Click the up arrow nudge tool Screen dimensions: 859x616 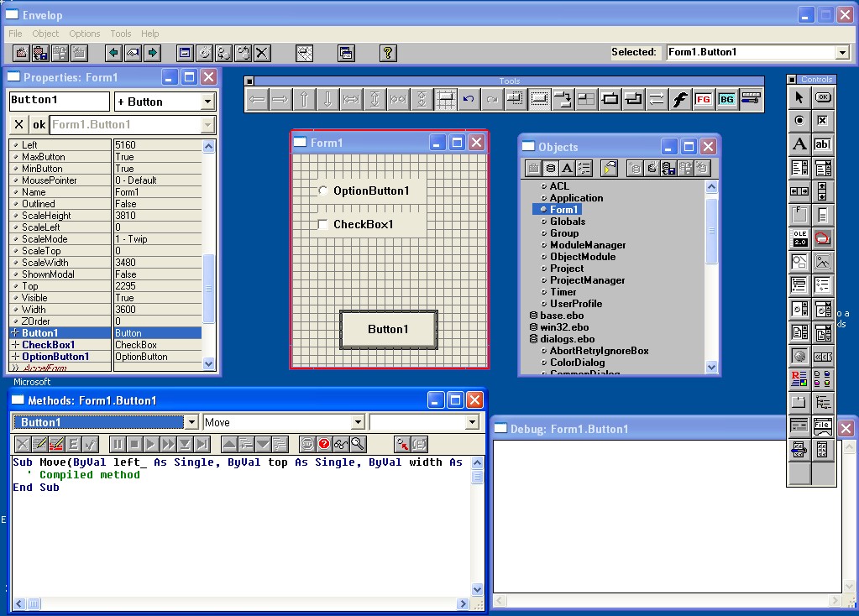pos(304,99)
